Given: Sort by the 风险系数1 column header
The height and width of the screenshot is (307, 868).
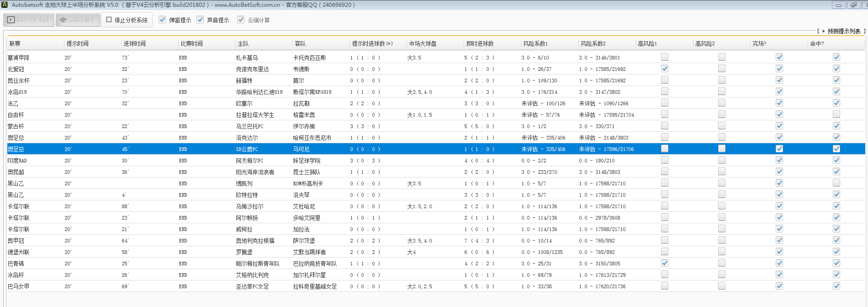Looking at the screenshot, I should click(535, 43).
